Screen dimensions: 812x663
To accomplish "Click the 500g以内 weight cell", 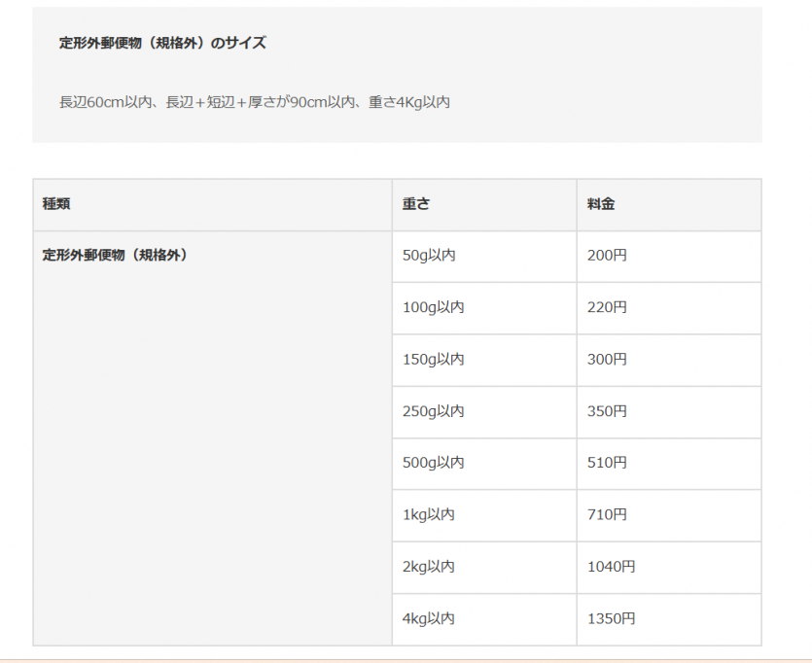I will tap(433, 463).
